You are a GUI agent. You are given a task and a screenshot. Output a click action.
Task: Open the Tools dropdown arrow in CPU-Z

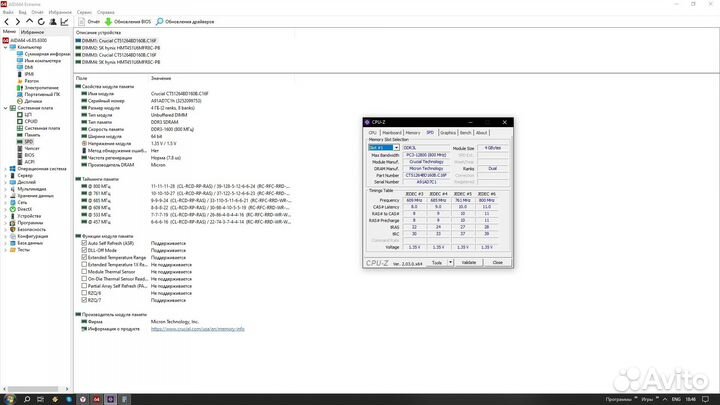(x=450, y=262)
